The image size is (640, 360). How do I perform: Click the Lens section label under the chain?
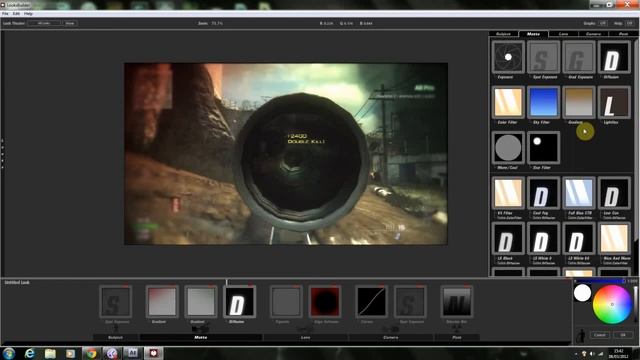(x=305, y=338)
